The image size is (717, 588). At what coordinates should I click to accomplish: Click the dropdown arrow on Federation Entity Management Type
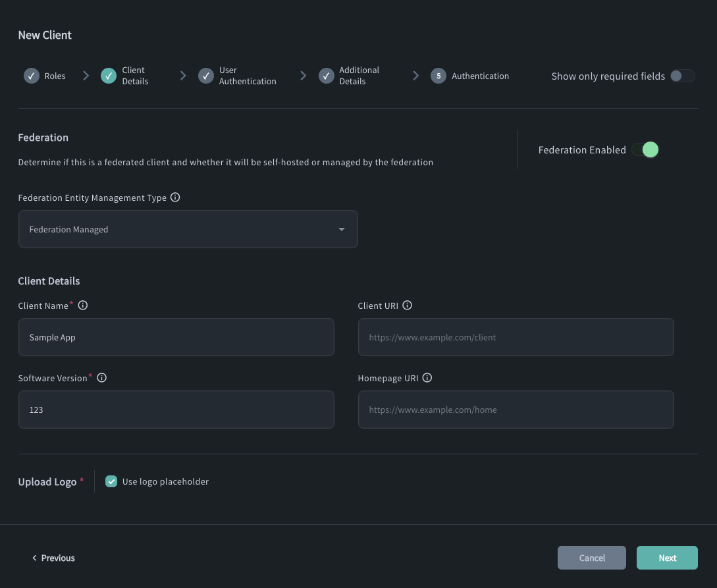pyautogui.click(x=342, y=229)
